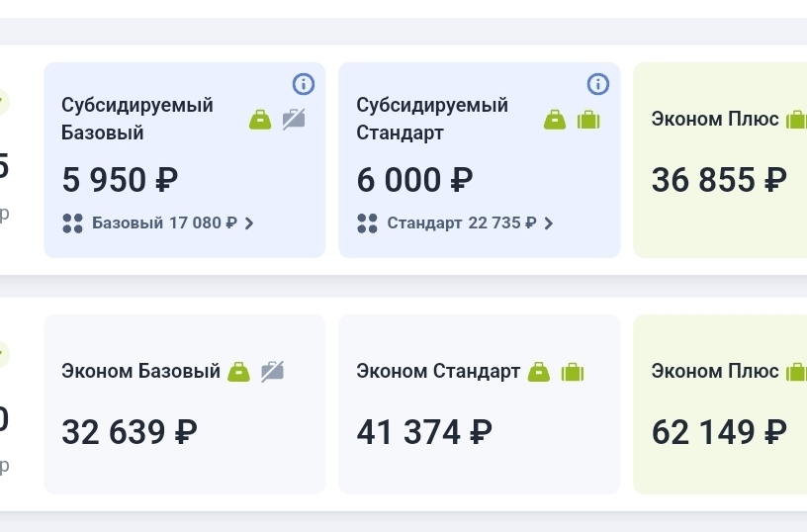
Task: Click crossed-out baggage icon on Эконом Базовый
Action: click(273, 372)
